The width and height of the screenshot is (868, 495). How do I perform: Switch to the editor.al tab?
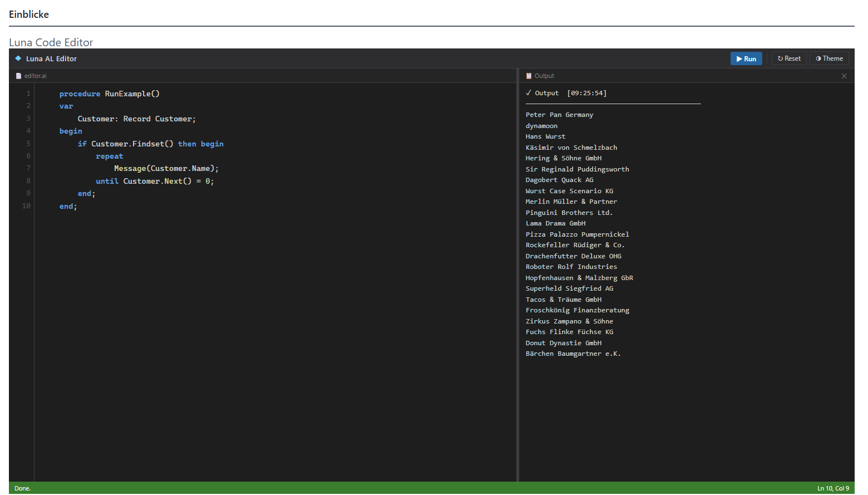pos(36,76)
